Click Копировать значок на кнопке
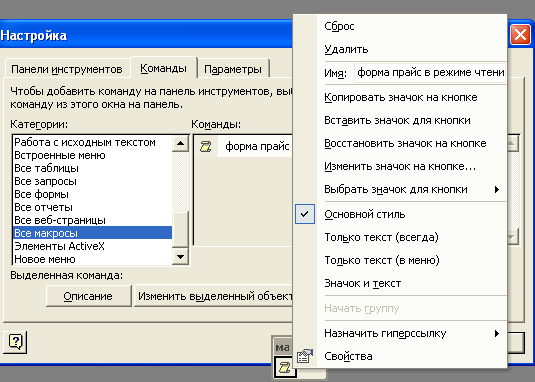 click(400, 97)
